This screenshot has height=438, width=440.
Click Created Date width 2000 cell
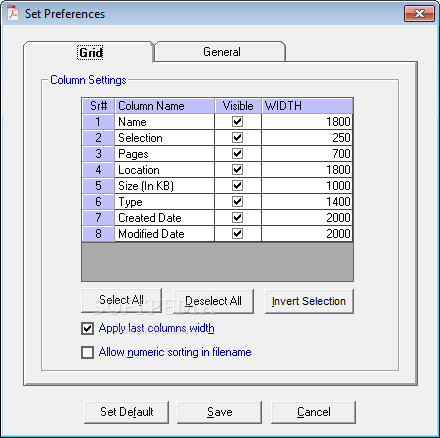click(x=307, y=218)
